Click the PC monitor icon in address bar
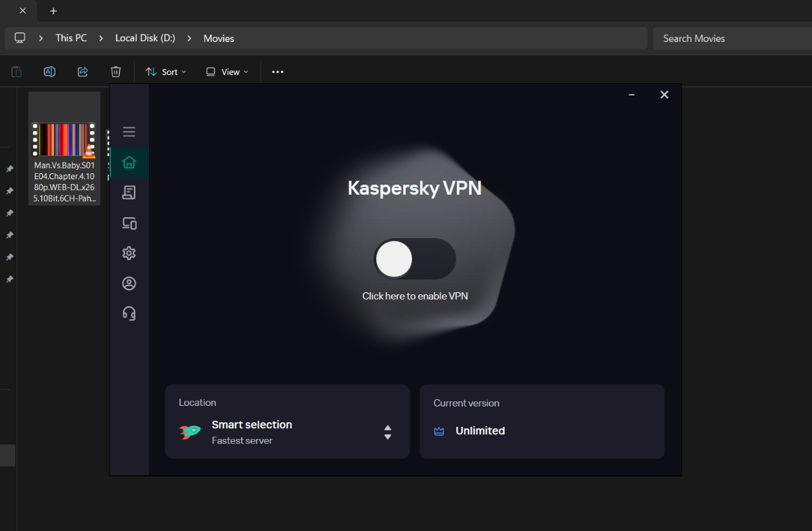 pos(20,38)
